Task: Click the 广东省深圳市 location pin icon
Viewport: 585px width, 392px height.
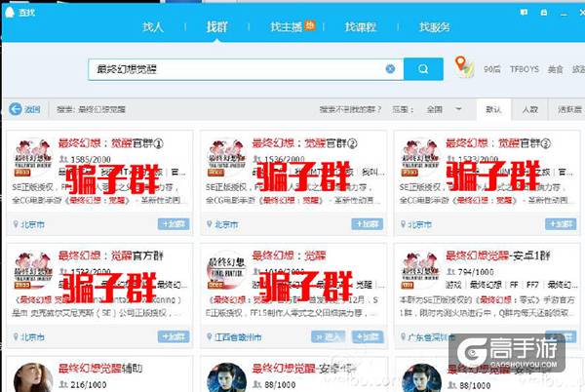Action: 401,337
